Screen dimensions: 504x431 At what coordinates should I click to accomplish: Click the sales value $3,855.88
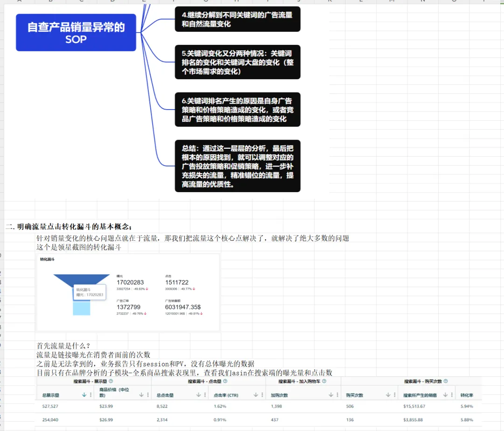click(413, 420)
